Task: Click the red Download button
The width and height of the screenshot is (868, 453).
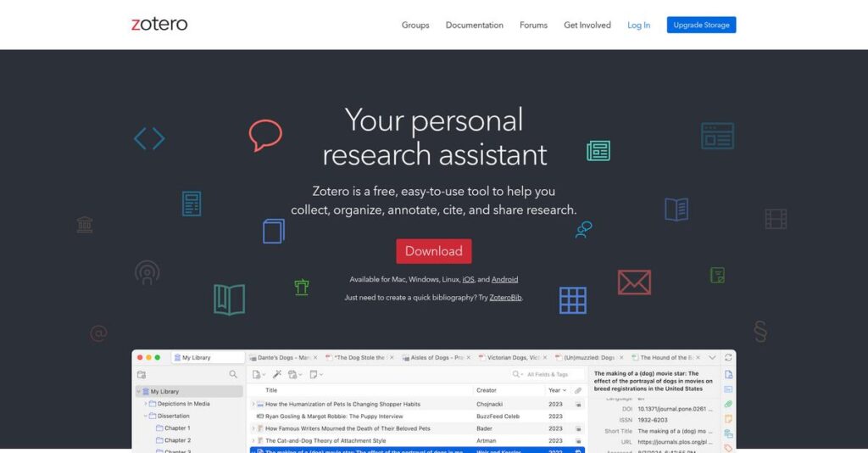Action: click(x=433, y=251)
